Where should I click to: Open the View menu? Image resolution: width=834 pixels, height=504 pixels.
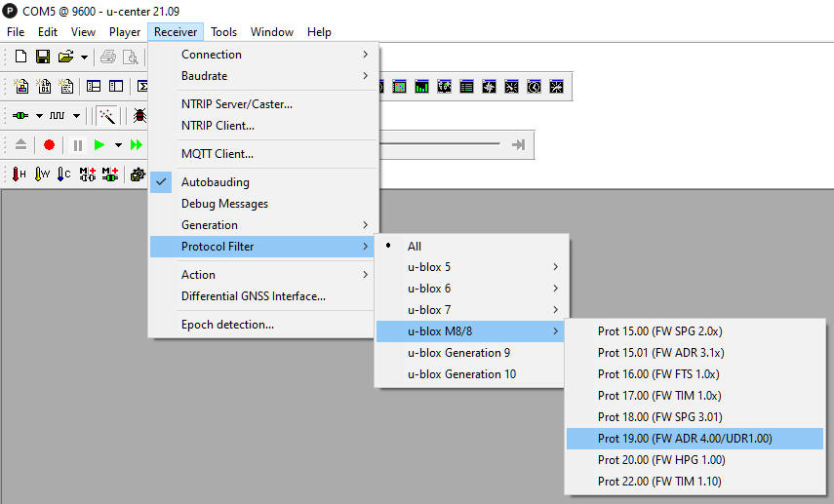coord(83,32)
